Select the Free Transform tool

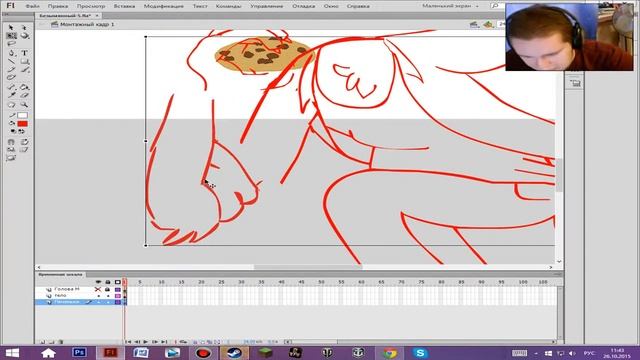11,36
